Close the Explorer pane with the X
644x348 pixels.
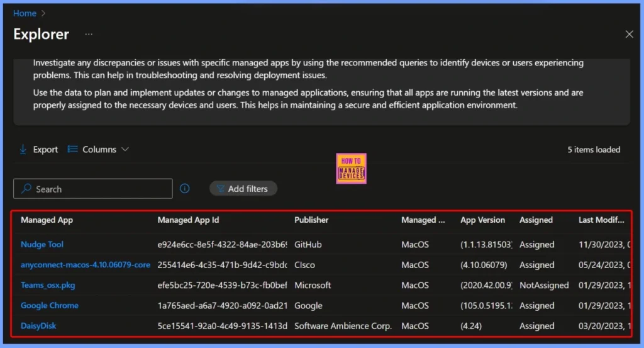point(629,34)
